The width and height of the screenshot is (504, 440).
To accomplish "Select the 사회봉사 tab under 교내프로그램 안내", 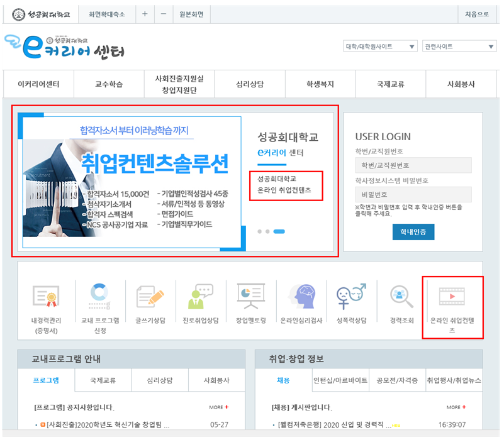I will click(x=216, y=380).
